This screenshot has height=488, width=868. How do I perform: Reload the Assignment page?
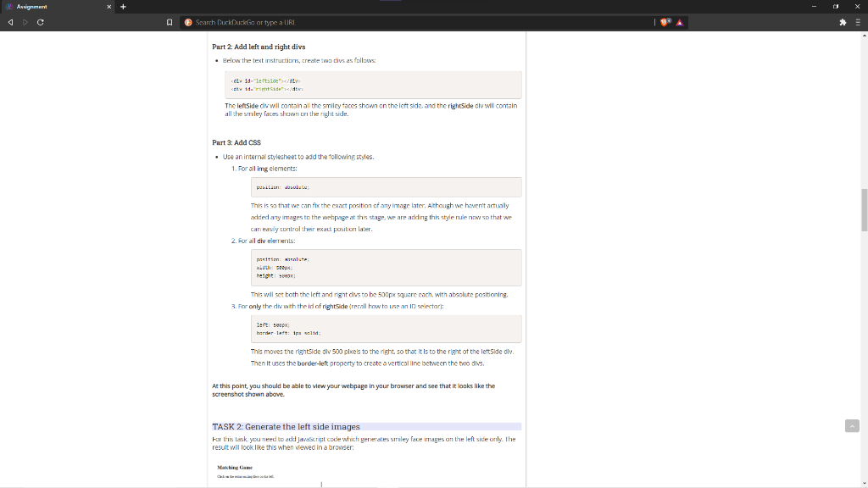click(x=39, y=22)
